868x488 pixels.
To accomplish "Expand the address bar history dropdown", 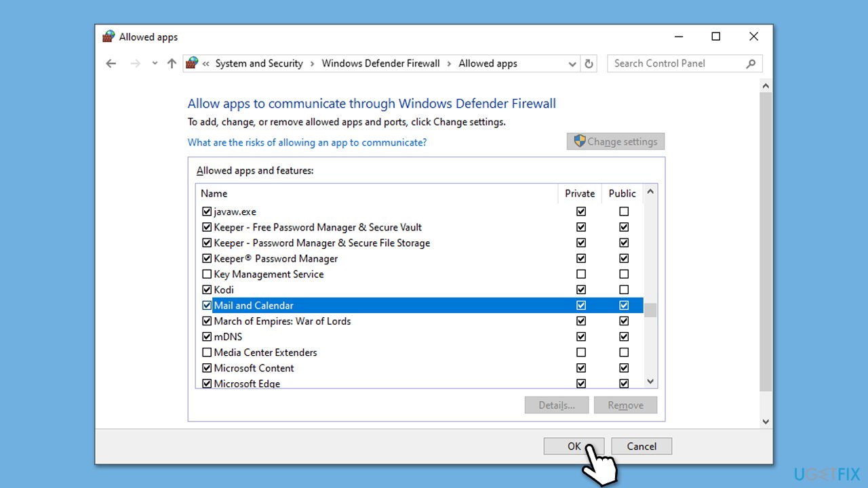I will click(572, 64).
